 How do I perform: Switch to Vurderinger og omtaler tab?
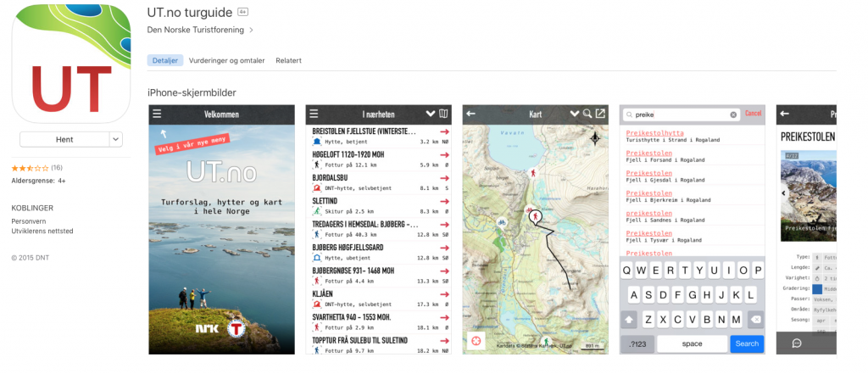pyautogui.click(x=226, y=60)
